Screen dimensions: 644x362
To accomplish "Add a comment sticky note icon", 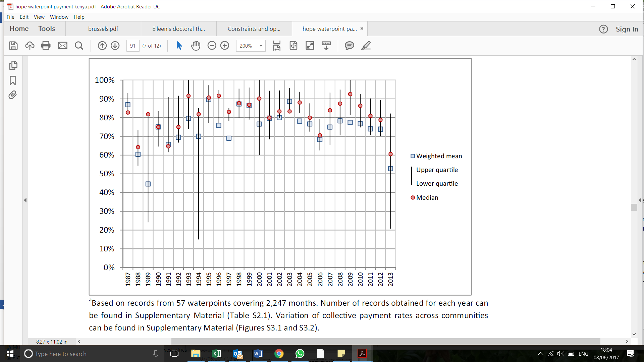I will [x=349, y=46].
